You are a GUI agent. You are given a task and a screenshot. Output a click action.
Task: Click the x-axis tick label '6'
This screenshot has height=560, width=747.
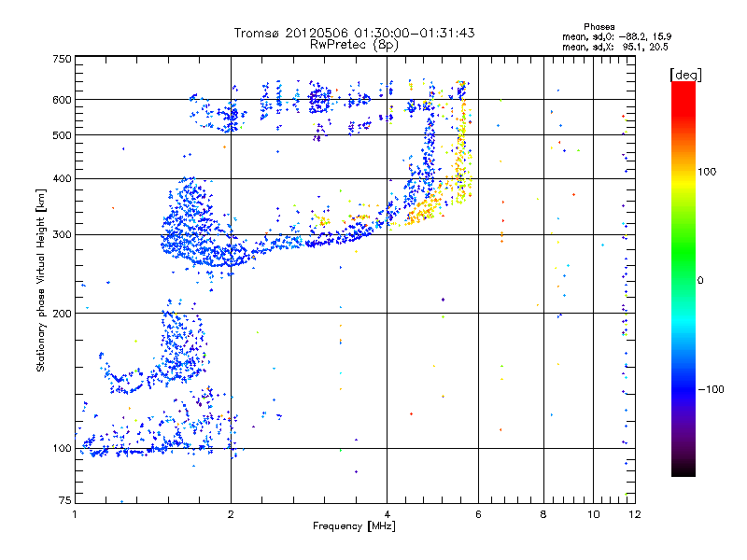click(478, 514)
